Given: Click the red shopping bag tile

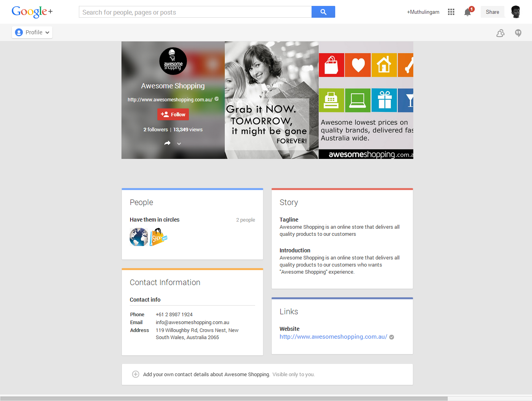Looking at the screenshot, I should (331, 65).
